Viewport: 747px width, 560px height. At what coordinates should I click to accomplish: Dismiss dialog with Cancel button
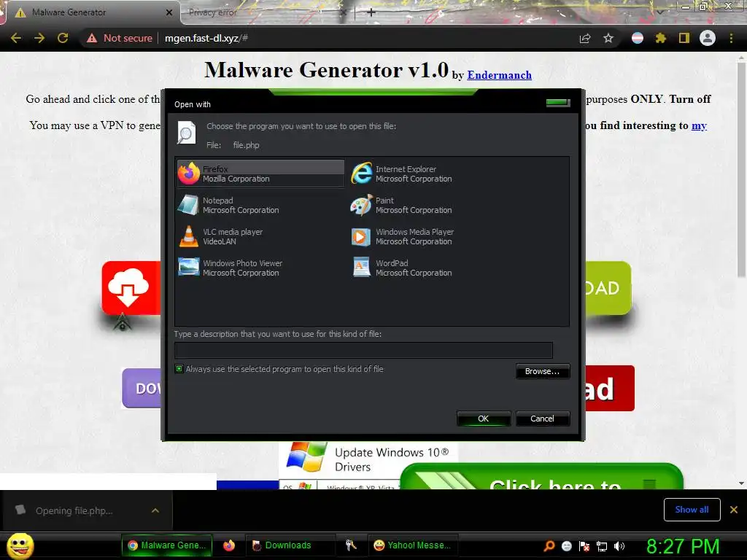543,419
